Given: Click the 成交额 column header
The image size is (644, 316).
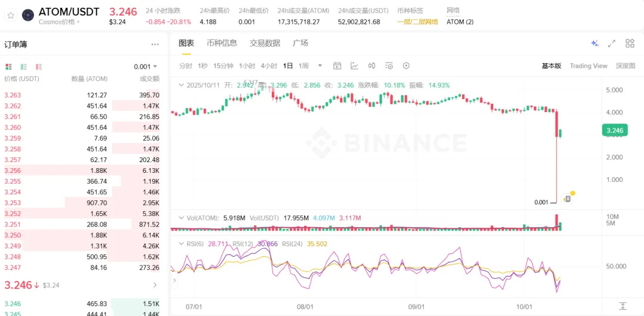Looking at the screenshot, I should point(150,79).
